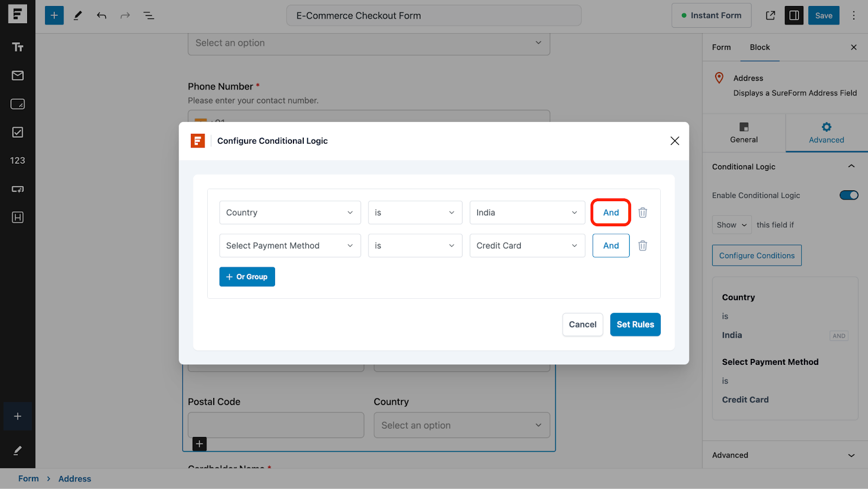Delete the Country is India condition row
This screenshot has width=868, height=489.
point(642,213)
